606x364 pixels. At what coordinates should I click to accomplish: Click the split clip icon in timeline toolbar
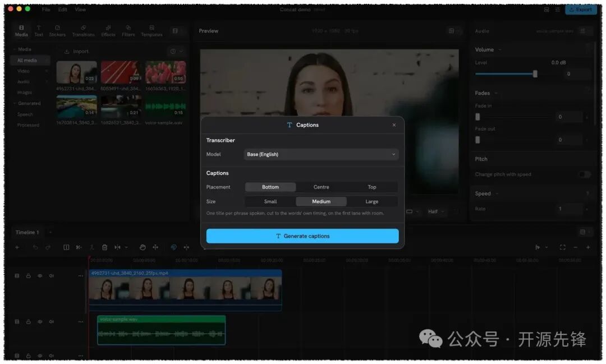pos(66,247)
